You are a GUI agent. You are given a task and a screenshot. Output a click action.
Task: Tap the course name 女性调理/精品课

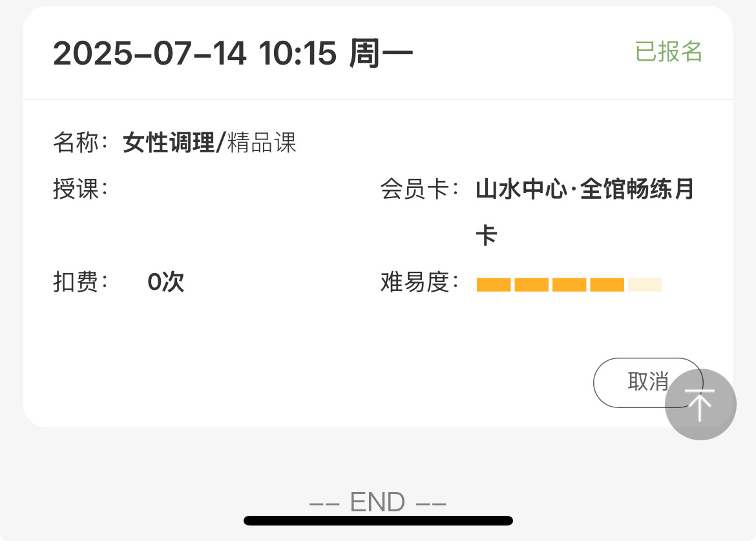point(209,143)
